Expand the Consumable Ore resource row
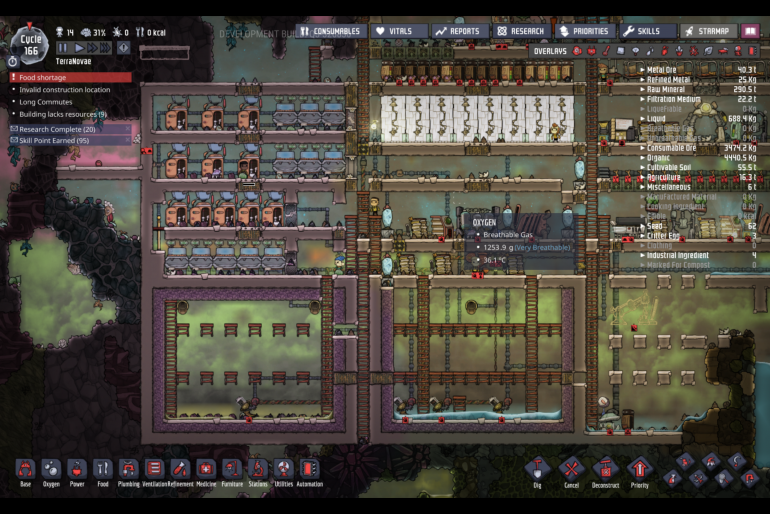The width and height of the screenshot is (770, 514). [698, 148]
